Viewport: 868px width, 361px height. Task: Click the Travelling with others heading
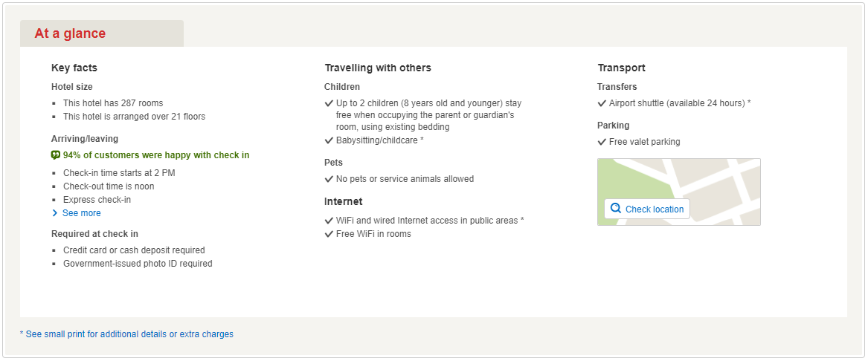(x=378, y=68)
